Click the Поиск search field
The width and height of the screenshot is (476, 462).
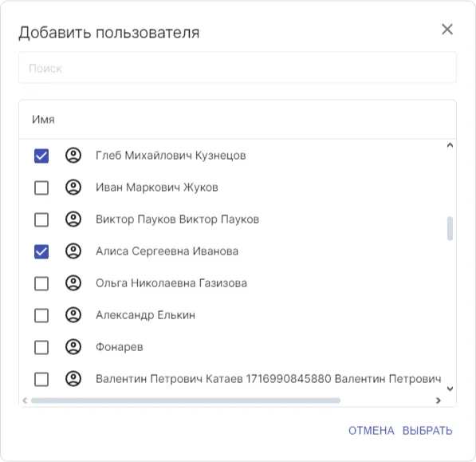(238, 68)
